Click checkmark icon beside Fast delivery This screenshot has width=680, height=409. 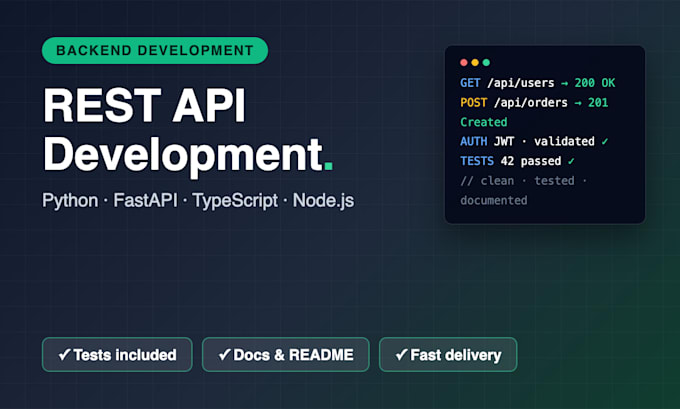point(401,355)
